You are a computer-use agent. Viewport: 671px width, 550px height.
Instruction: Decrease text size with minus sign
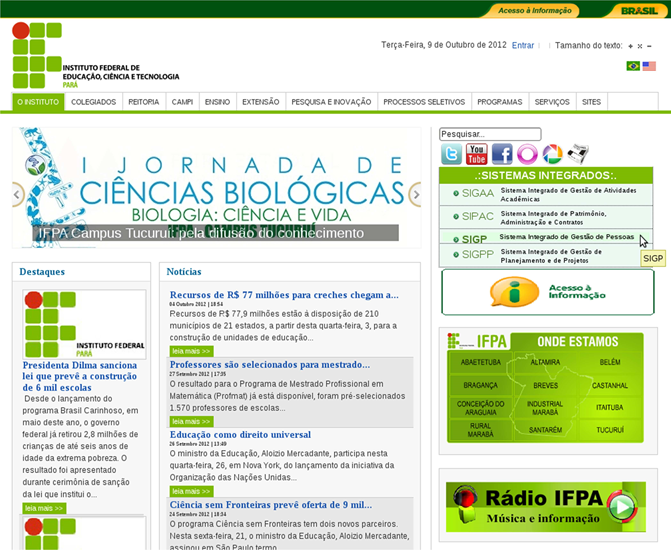tap(649, 46)
